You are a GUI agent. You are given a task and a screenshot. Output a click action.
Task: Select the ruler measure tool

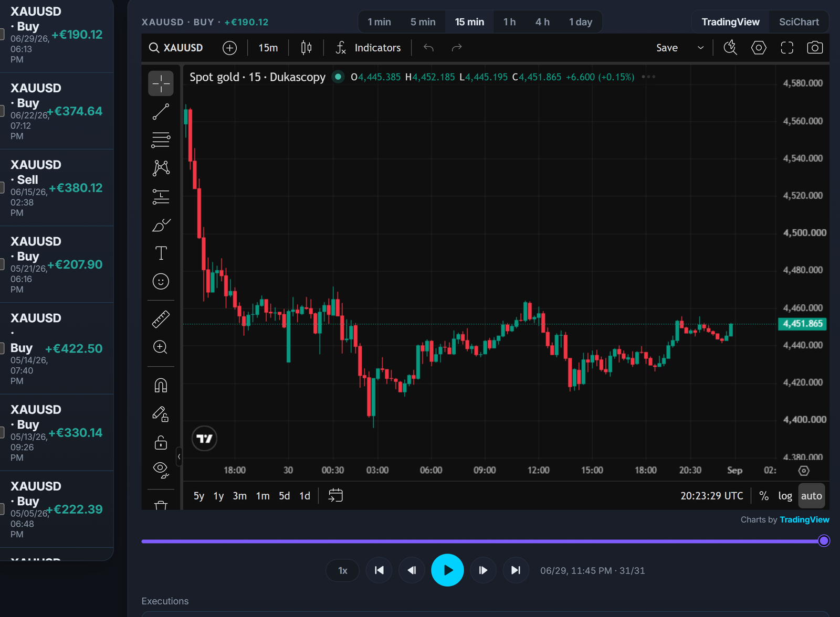pos(161,319)
